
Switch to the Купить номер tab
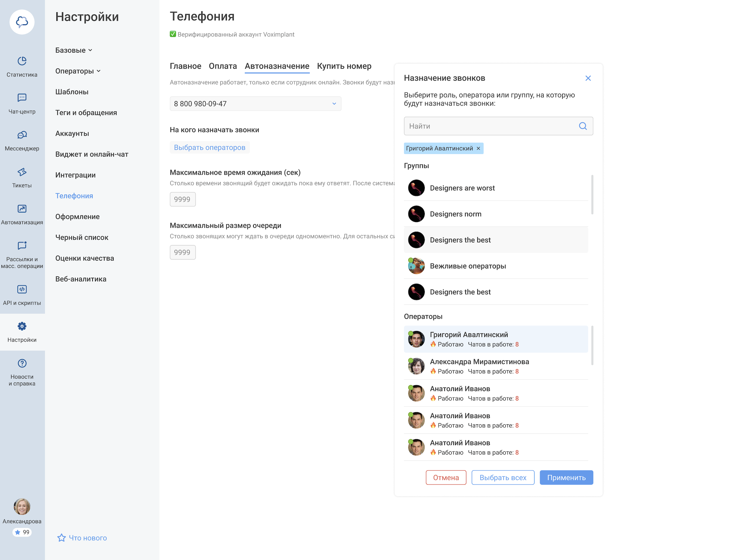pos(344,66)
